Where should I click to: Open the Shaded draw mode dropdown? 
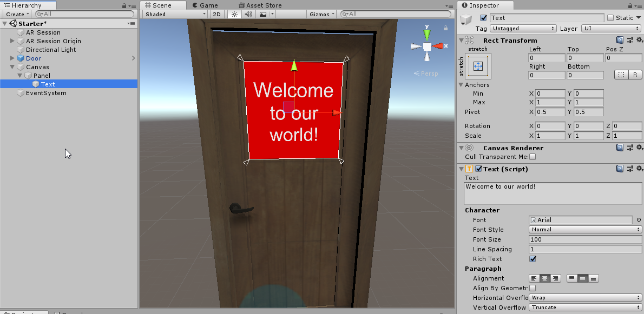pos(174,14)
